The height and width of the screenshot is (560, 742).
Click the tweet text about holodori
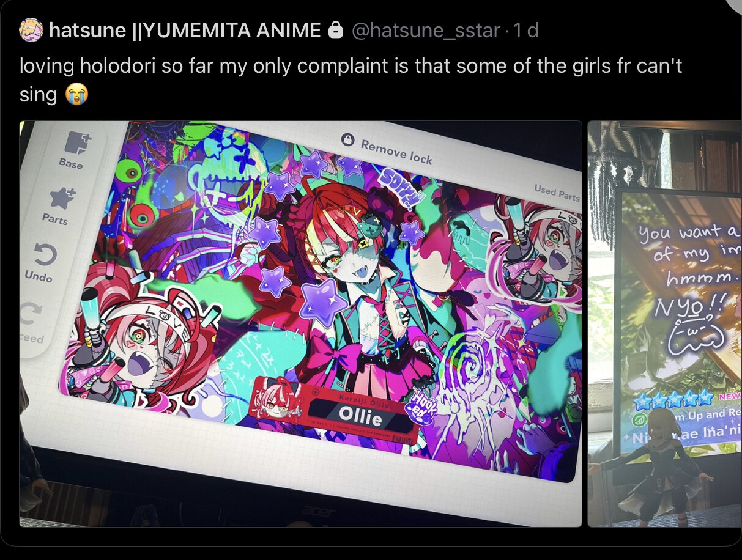point(351,79)
